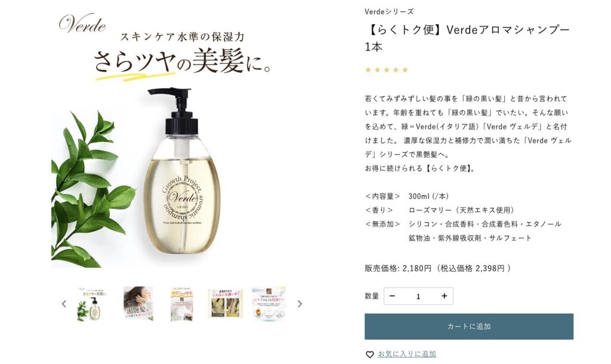
Task: Open the お気に入りに追加 link
Action: 407,354
